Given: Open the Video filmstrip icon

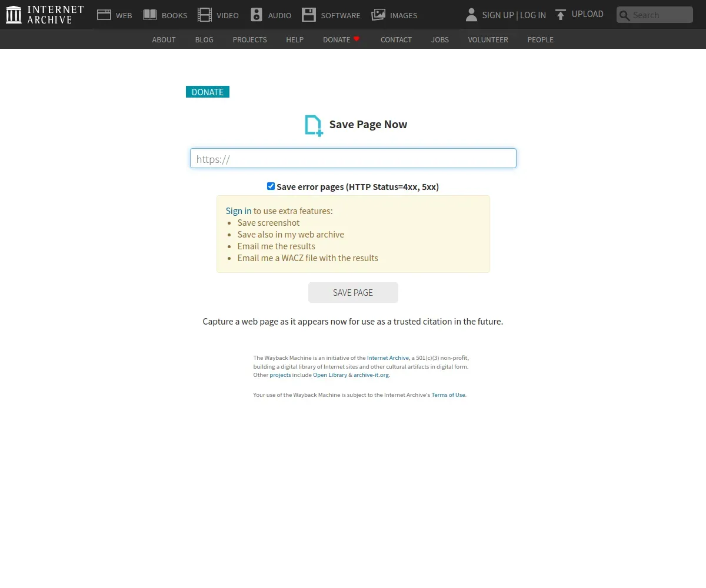Looking at the screenshot, I should [205, 15].
